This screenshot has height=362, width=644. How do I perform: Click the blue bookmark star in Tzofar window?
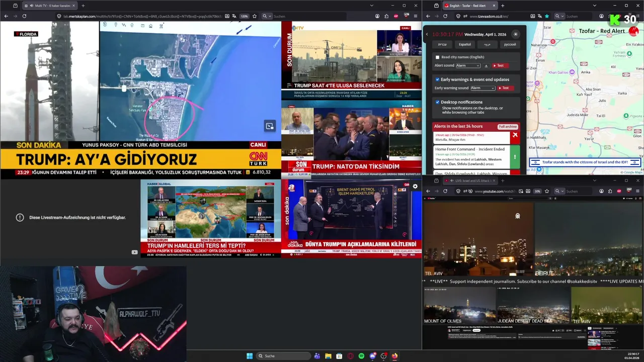547,16
